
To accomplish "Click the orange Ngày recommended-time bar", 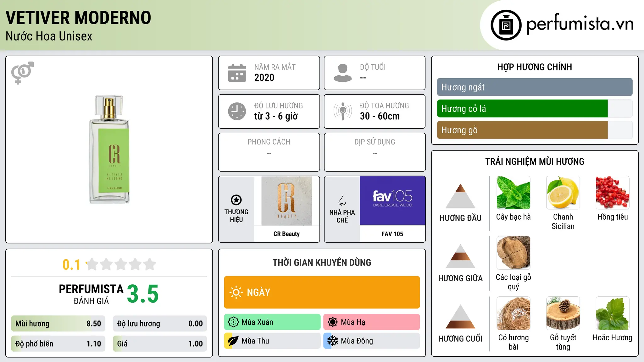I will [x=322, y=292].
